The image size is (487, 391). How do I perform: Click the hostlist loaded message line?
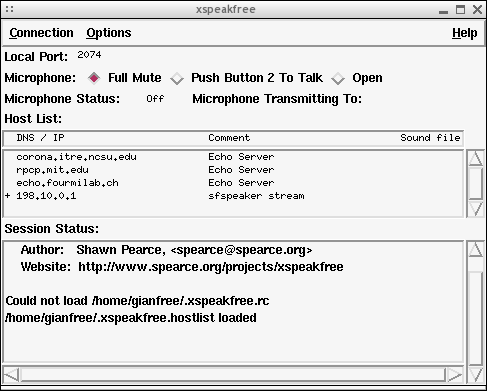tap(131, 318)
